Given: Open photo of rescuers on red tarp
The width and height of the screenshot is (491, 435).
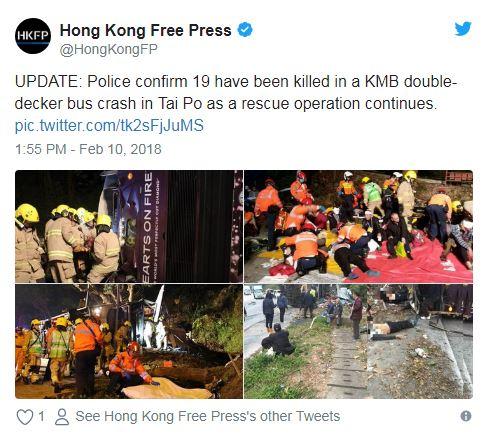Looking at the screenshot, I should (x=358, y=226).
